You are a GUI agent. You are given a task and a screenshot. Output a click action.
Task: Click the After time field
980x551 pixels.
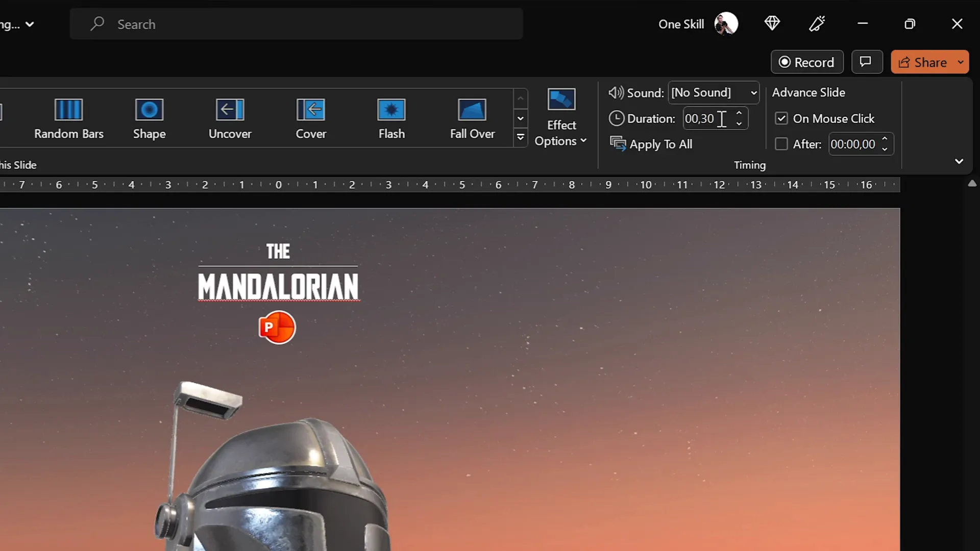point(853,144)
